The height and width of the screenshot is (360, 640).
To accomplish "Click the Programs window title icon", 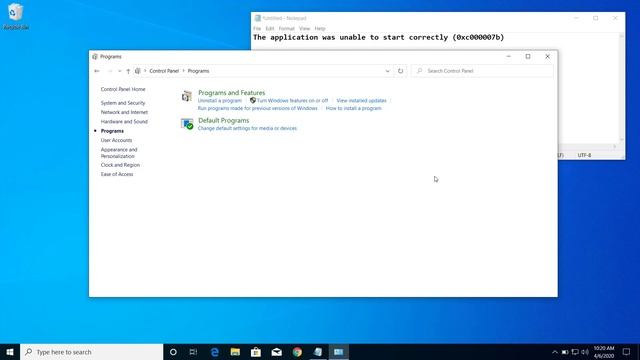I will [95, 57].
